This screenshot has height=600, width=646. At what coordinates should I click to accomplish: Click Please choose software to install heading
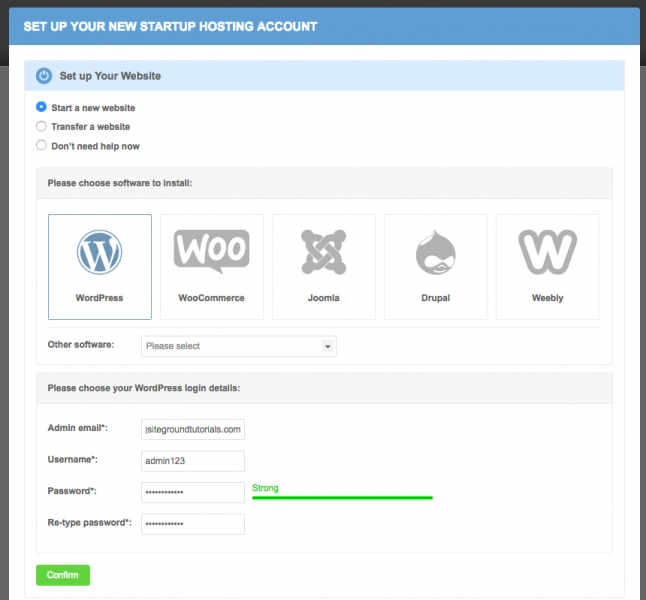[x=120, y=183]
